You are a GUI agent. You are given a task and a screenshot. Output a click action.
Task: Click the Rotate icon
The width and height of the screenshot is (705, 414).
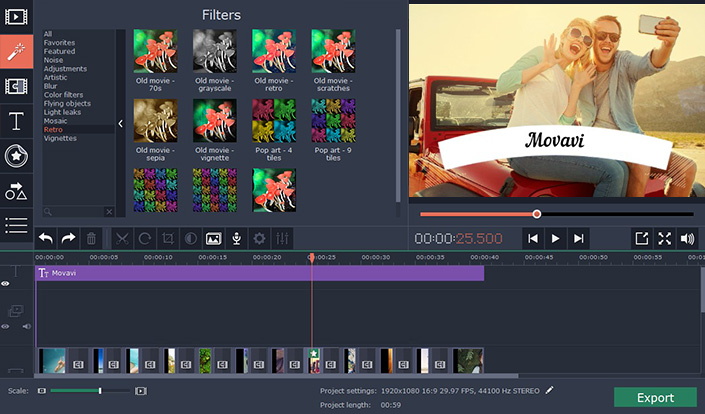145,238
